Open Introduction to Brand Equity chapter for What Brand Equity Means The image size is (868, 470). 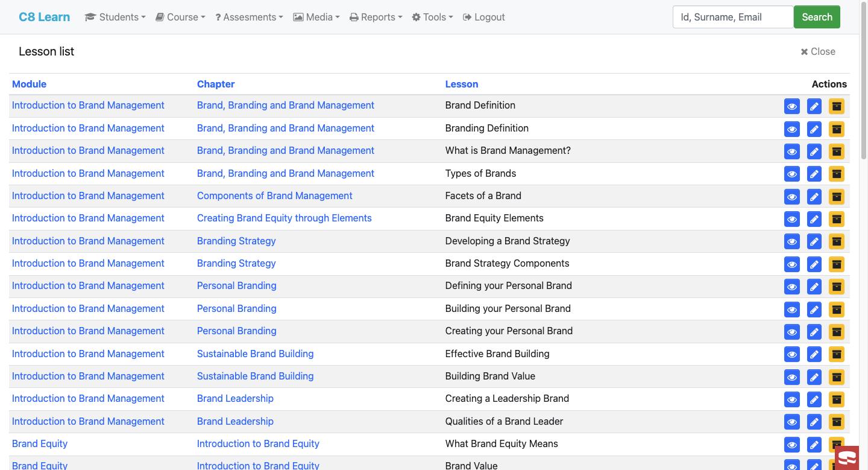tap(258, 443)
